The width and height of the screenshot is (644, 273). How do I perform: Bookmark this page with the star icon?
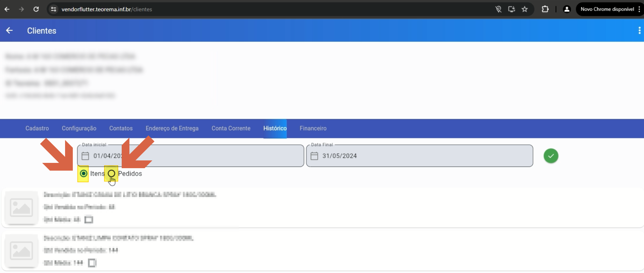pos(525,9)
